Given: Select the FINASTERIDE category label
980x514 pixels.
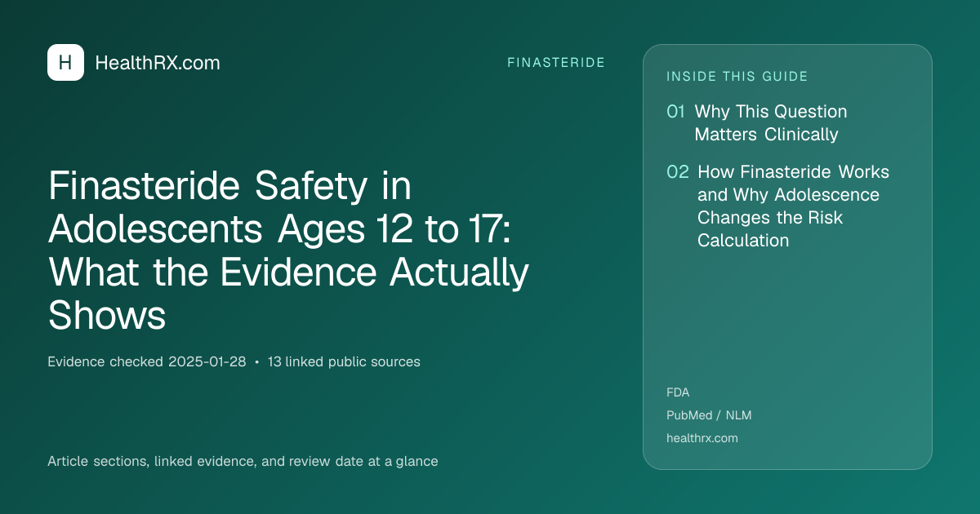Looking at the screenshot, I should [x=556, y=63].
